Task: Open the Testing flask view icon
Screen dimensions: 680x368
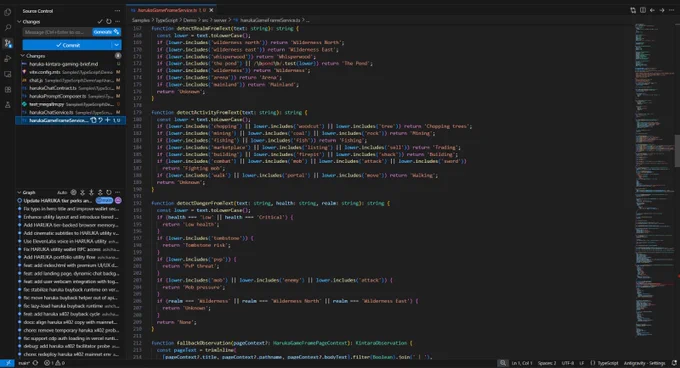Action: 7,105
